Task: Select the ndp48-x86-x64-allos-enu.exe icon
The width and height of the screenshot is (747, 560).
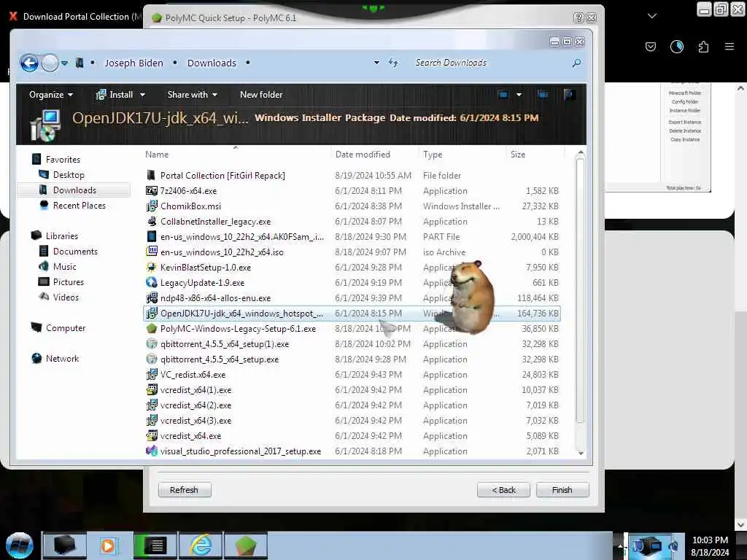Action: coord(151,297)
